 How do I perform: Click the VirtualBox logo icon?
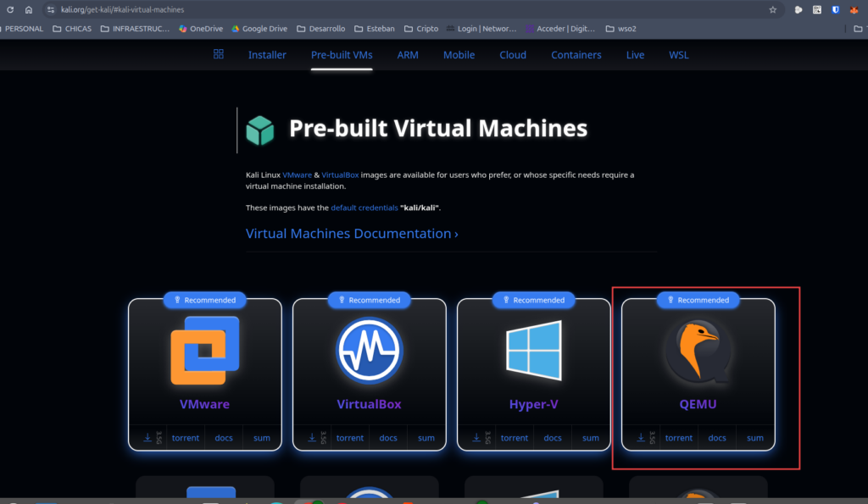(x=369, y=351)
